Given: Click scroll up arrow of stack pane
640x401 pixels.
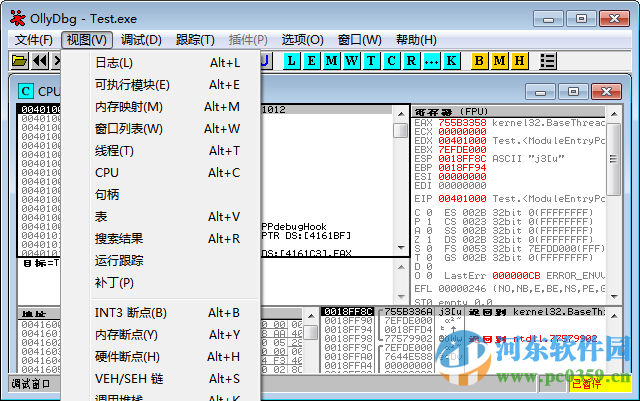Looking at the screenshot, I should tap(615, 316).
